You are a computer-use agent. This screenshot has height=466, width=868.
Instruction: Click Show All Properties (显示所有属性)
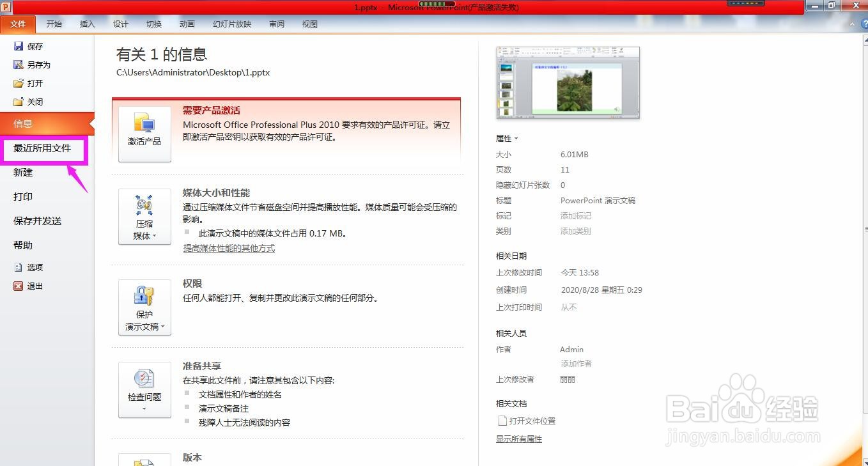[519, 439]
